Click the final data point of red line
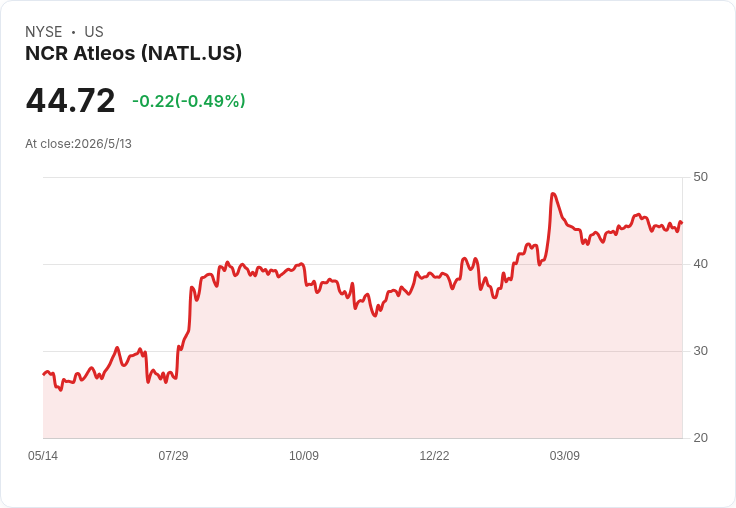The width and height of the screenshot is (736, 508). [682, 223]
